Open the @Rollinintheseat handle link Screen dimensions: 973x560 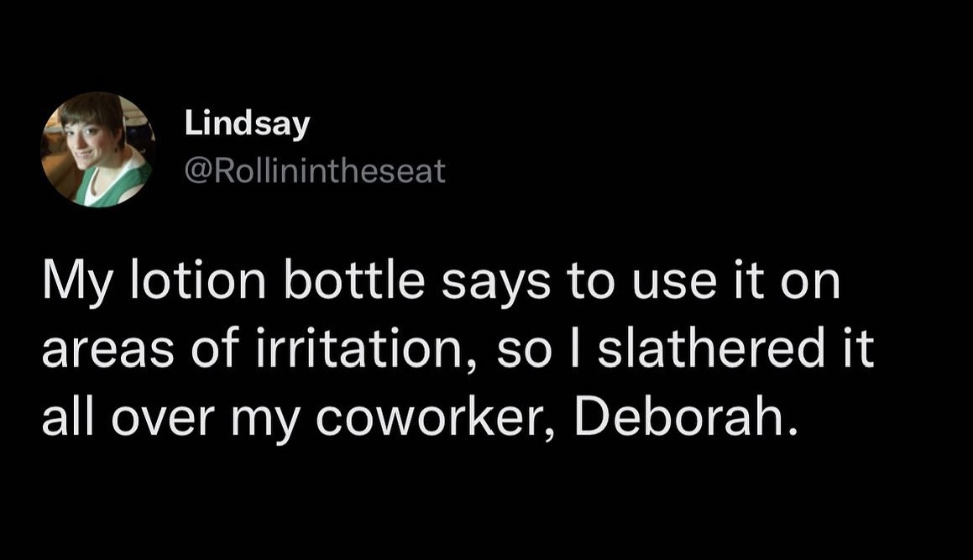(315, 173)
